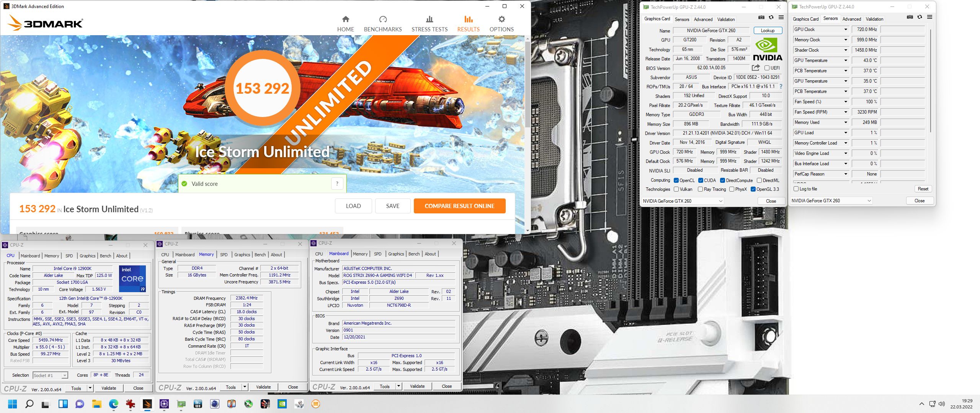Toggle the OpenCL checkbox in GPU-Z
This screenshot has height=413, width=980.
pos(676,180)
